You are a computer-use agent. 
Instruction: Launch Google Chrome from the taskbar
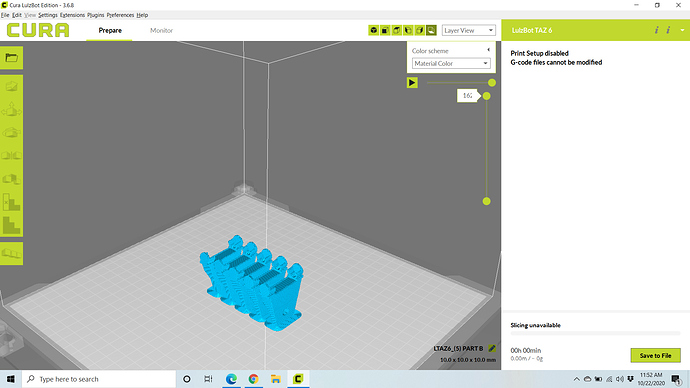[253, 379]
